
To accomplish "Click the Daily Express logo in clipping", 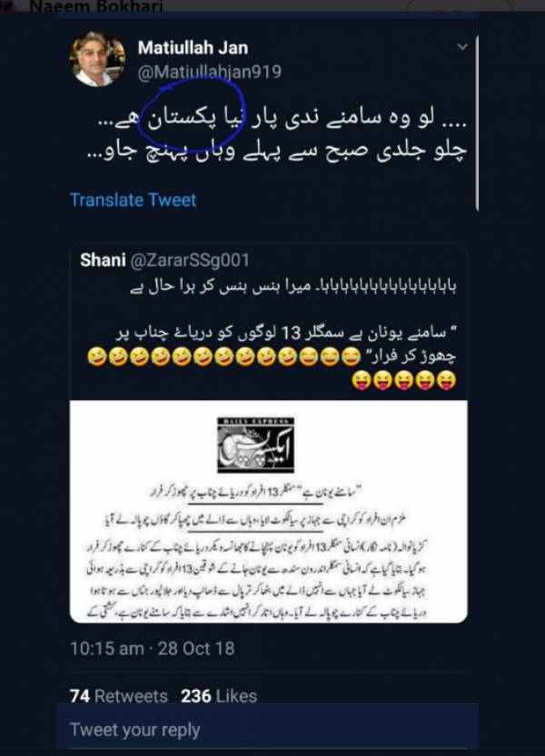I will (x=255, y=445).
